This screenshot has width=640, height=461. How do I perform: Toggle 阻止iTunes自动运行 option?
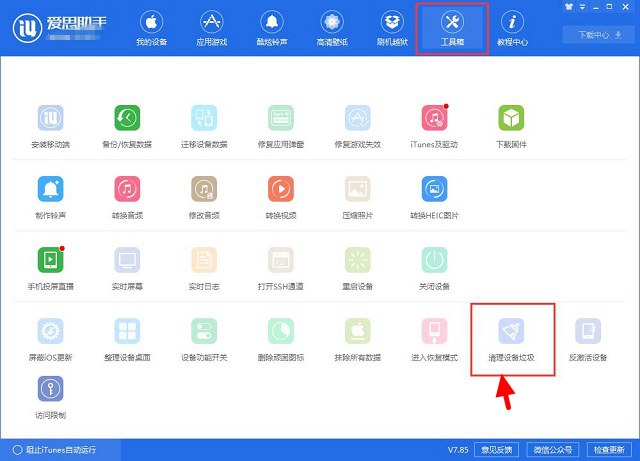[x=16, y=450]
